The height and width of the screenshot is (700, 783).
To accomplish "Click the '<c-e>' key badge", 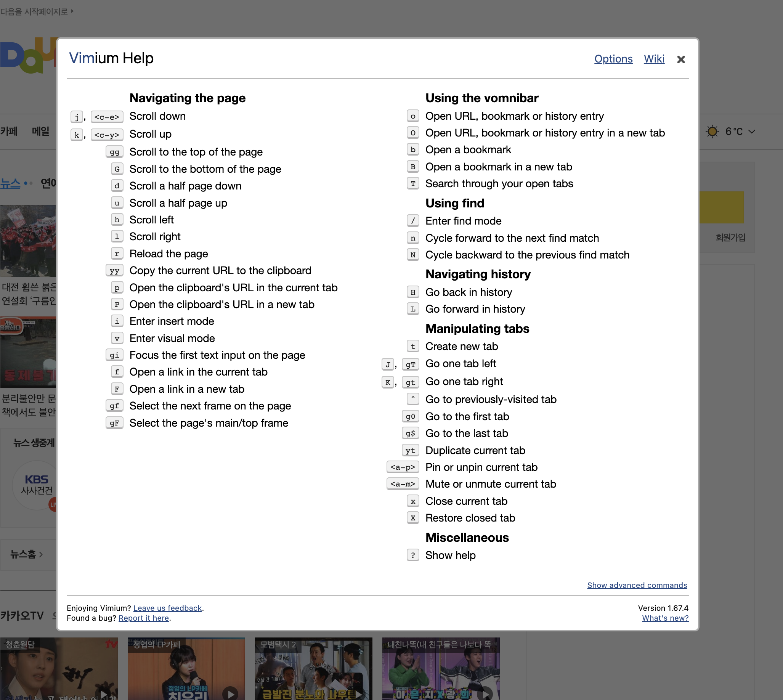I will [107, 117].
